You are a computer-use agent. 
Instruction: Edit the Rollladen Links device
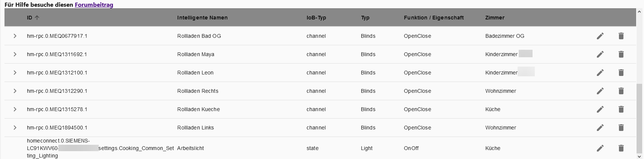600,128
